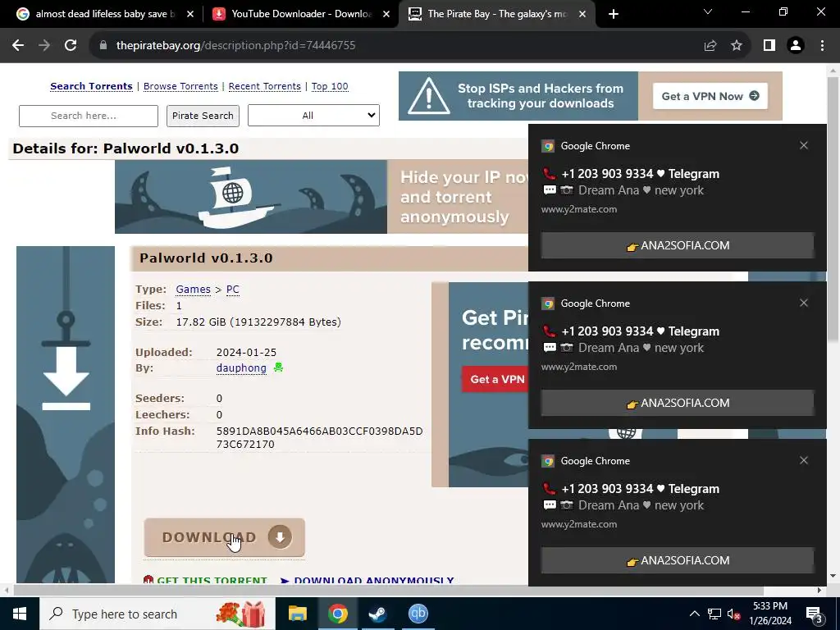This screenshot has width=840, height=630.
Task: Open Top 100 link
Action: pos(330,86)
